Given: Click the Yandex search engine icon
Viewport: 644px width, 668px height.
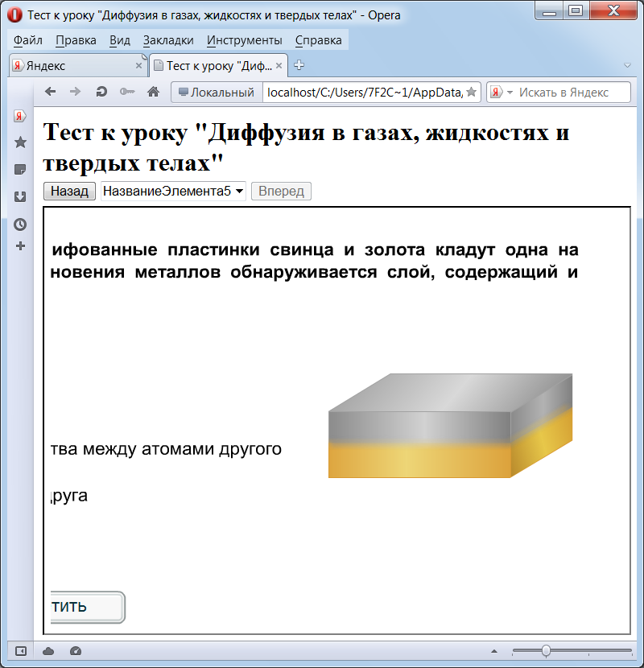Looking at the screenshot, I should tap(496, 92).
